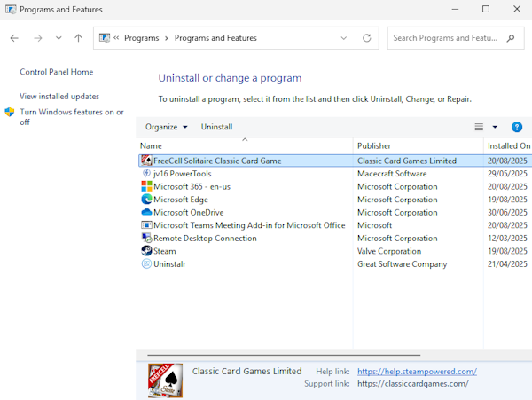532x400 pixels.
Task: Open the recent locations chevron
Action: click(59, 38)
